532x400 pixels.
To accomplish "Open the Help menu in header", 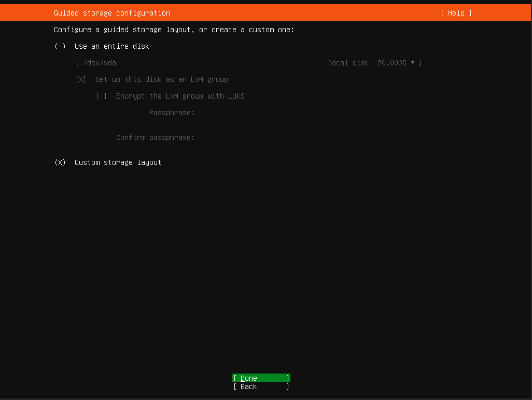I will point(456,13).
